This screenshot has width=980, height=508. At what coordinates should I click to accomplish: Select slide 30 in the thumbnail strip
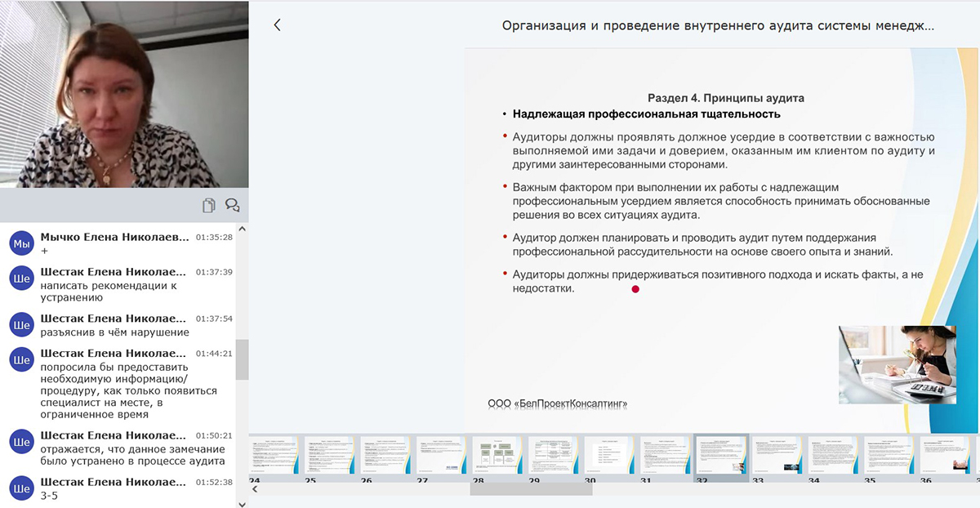(x=608, y=455)
